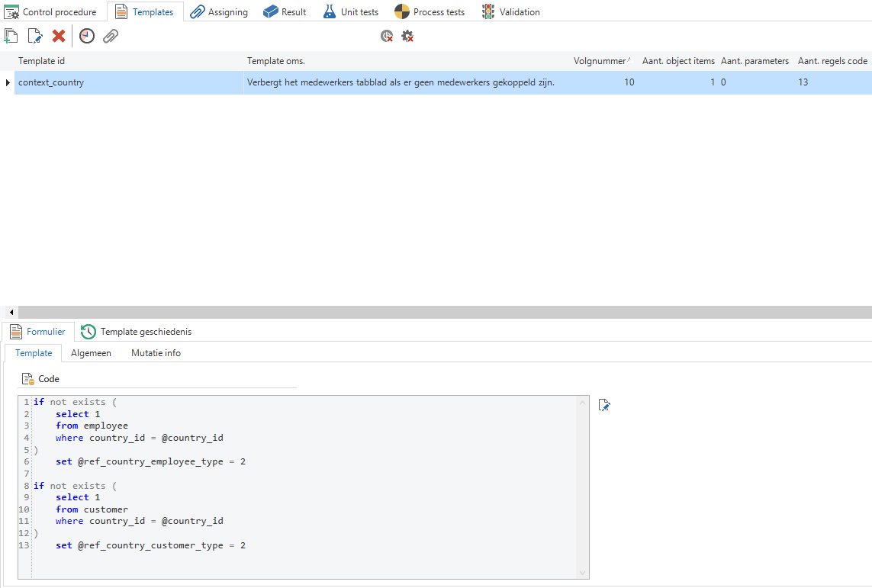
Task: Click the paperclip icon in the toolbar
Action: (111, 36)
